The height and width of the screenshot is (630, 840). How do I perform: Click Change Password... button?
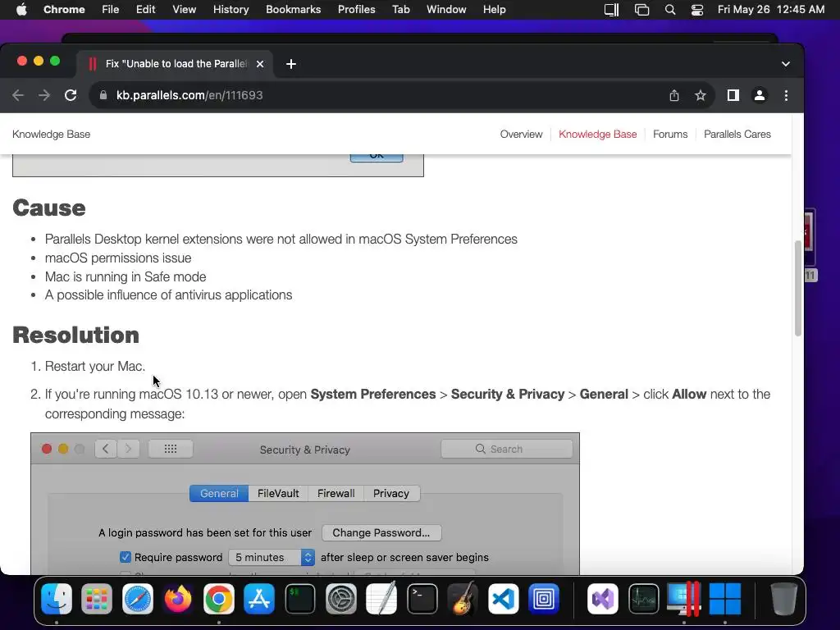click(381, 533)
